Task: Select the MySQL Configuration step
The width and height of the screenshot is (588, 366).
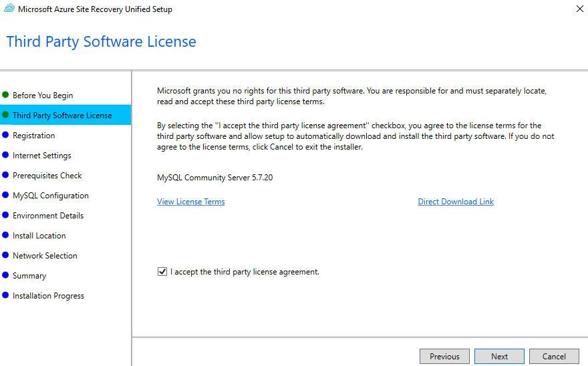Action: tap(51, 196)
